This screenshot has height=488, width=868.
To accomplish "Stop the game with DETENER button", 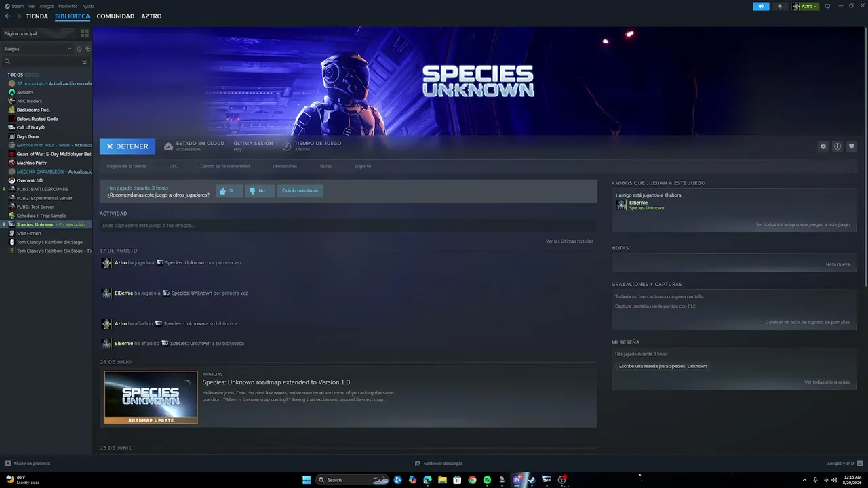I will [x=127, y=146].
